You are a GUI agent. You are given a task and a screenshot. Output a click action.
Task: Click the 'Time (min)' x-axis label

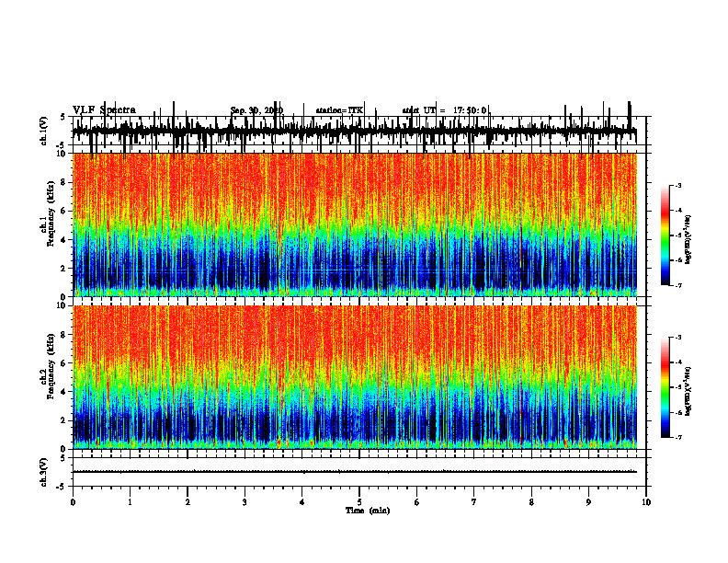(368, 511)
